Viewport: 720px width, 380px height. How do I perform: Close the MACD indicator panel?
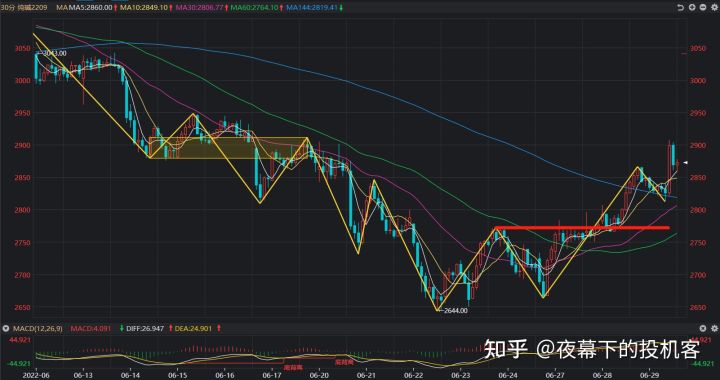click(x=703, y=328)
